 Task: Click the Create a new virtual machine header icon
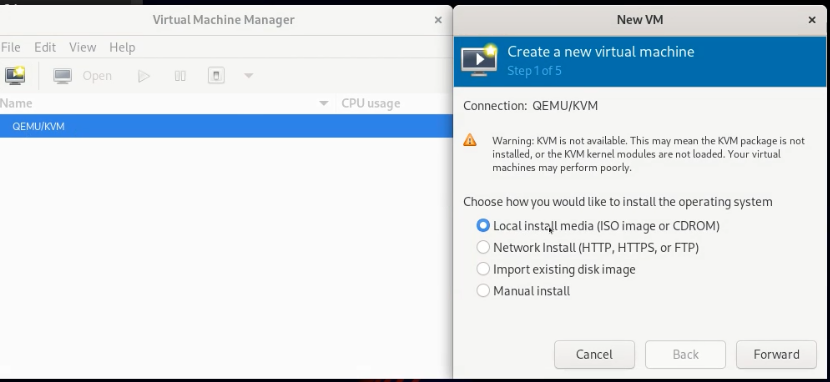[x=479, y=61]
